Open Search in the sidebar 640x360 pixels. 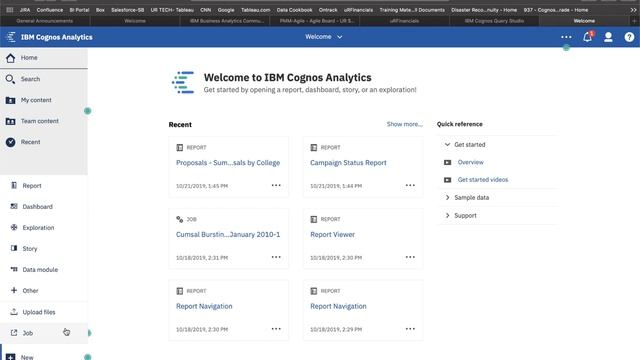(44, 79)
